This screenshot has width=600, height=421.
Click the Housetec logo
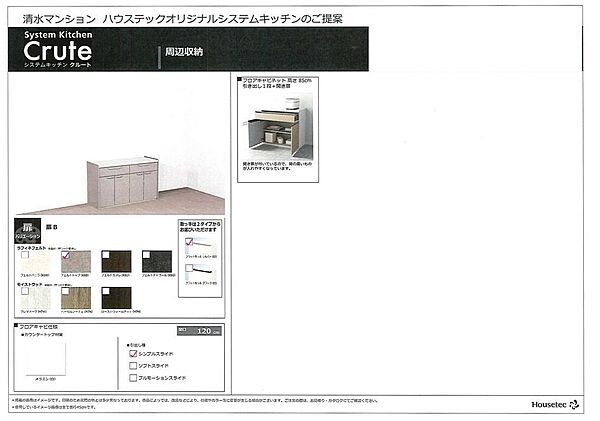pyautogui.click(x=555, y=405)
